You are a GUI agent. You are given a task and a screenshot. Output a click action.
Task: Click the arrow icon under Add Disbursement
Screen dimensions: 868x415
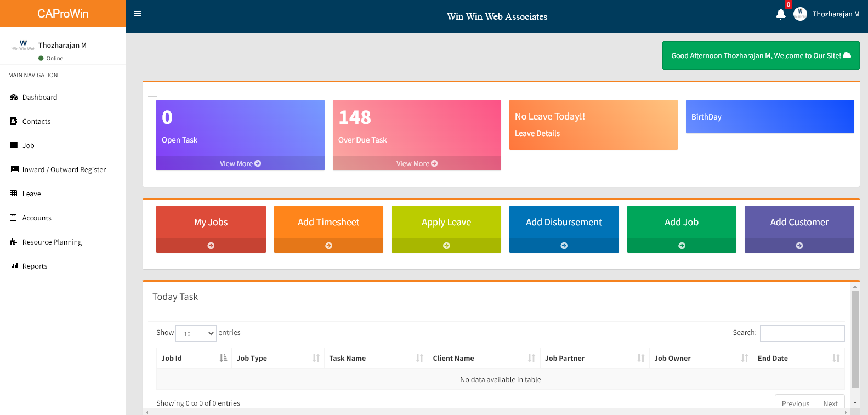click(x=564, y=246)
